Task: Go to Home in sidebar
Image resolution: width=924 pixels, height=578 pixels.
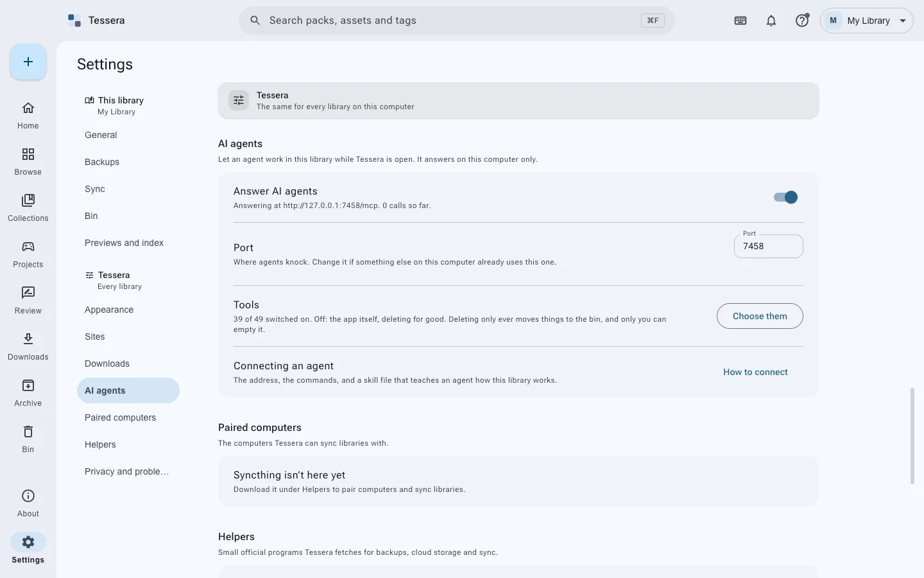Action: [28, 116]
